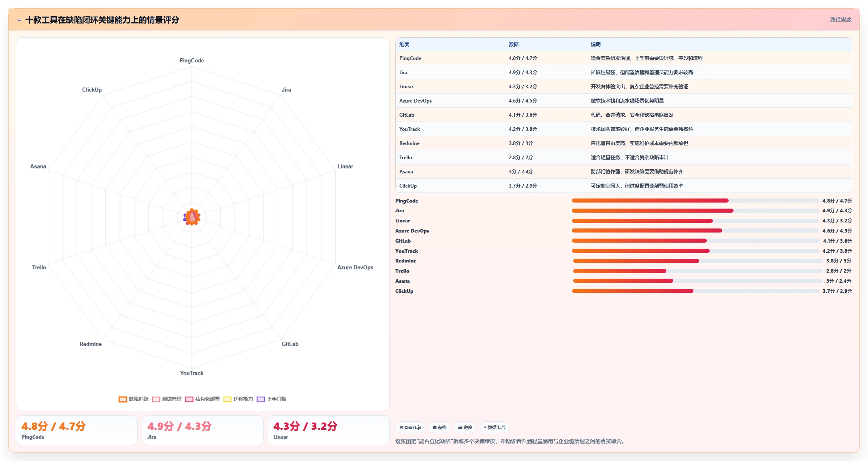Select the Redmine table row name

point(409,143)
